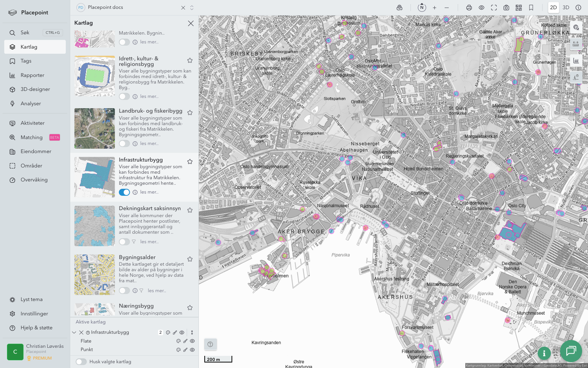
Task: Hide the Punkt sublayer with eye icon
Action: [192, 350]
